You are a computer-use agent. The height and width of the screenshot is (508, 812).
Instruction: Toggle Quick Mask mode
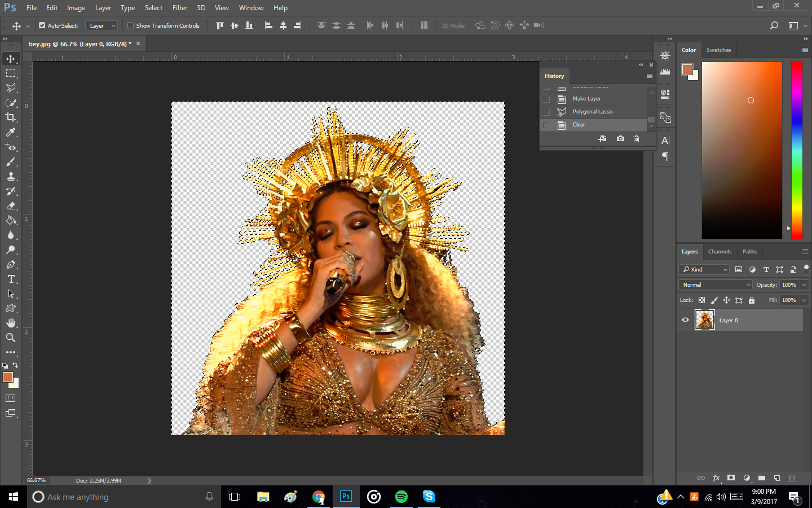tap(11, 398)
